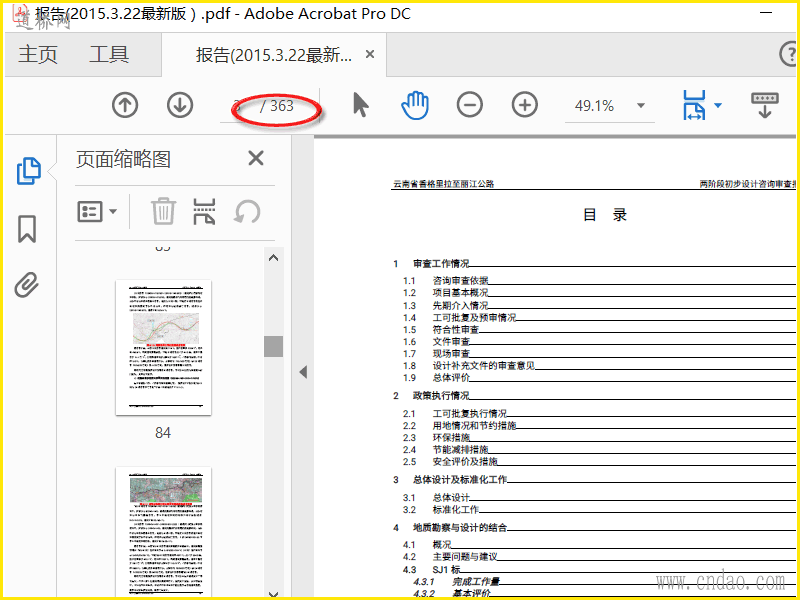Zoom out with the minus button
Screen dimensions: 800x600
click(470, 105)
